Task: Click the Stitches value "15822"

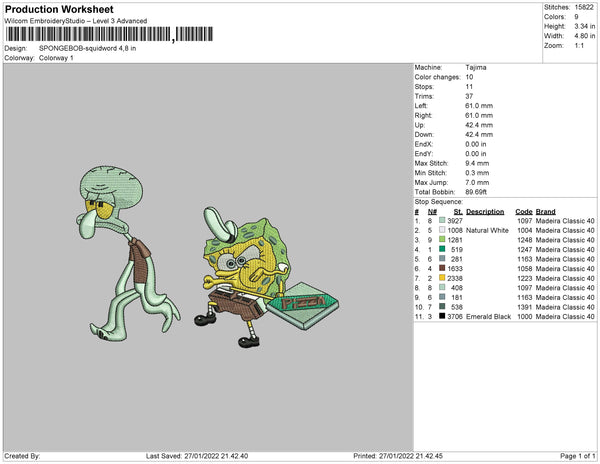Action: tap(584, 7)
